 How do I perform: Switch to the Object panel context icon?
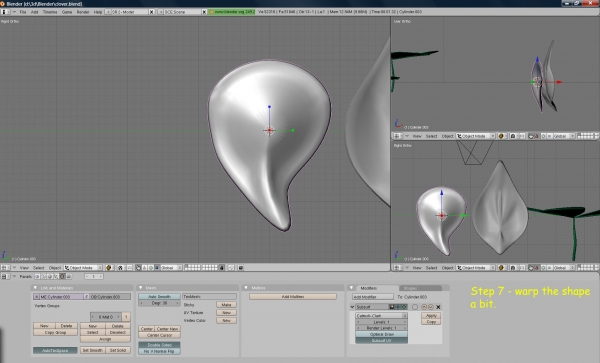[56, 276]
